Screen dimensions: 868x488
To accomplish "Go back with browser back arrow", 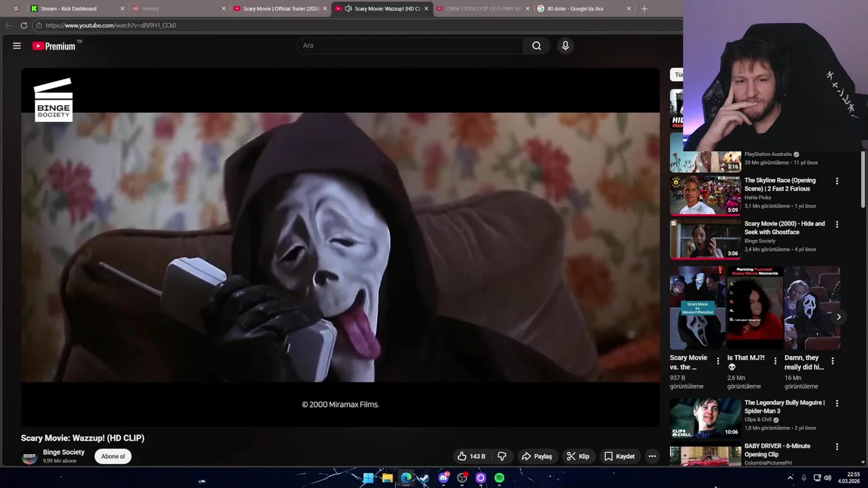I will (8, 25).
